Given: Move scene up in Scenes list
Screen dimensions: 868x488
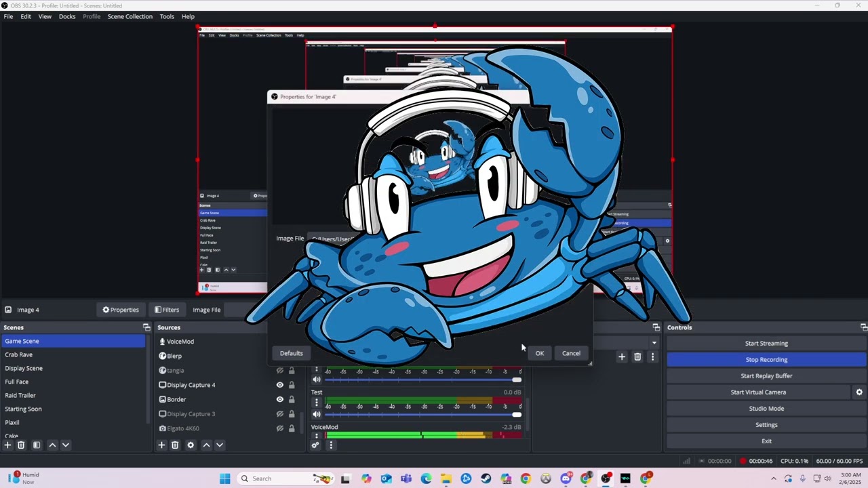Looking at the screenshot, I should click(52, 445).
